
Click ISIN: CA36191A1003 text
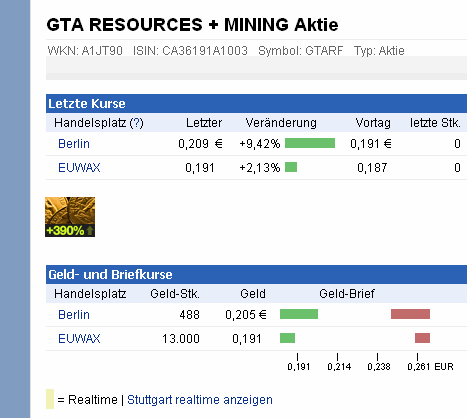(x=190, y=51)
